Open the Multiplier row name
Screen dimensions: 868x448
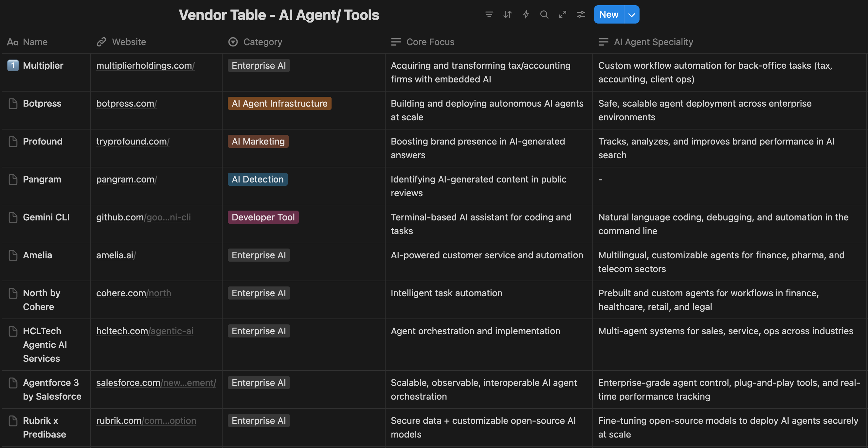43,65
